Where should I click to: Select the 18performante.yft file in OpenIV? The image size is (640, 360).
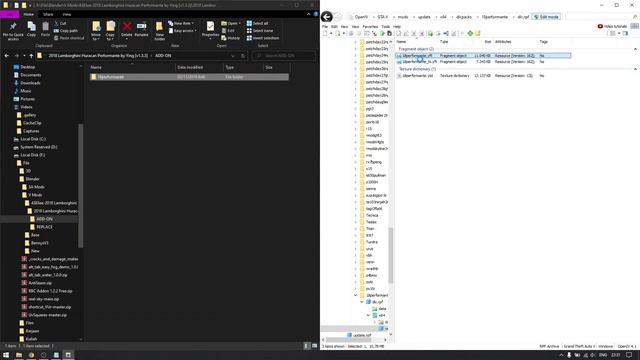point(483,56)
